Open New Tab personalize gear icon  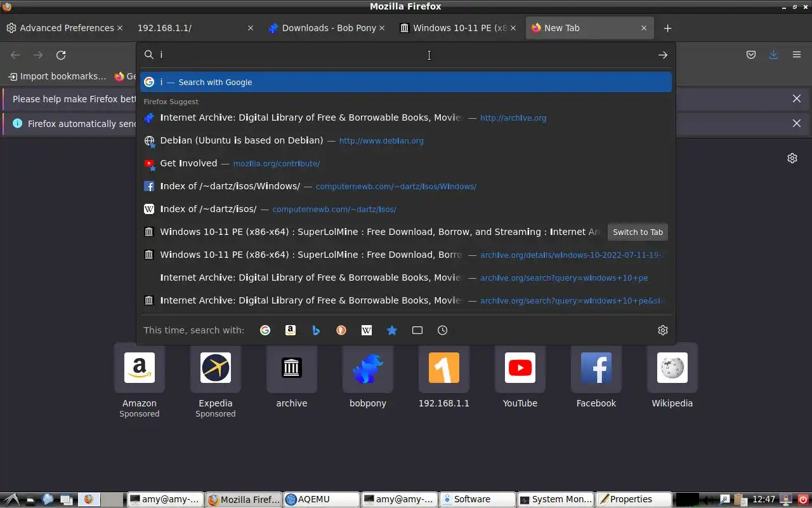point(792,158)
